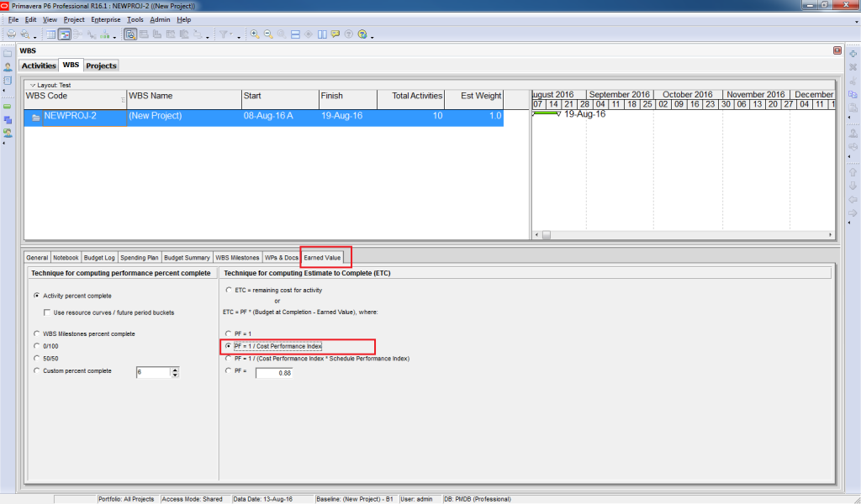Open the Filter funnel icon
Screen dimensions: 861x504
click(x=224, y=34)
